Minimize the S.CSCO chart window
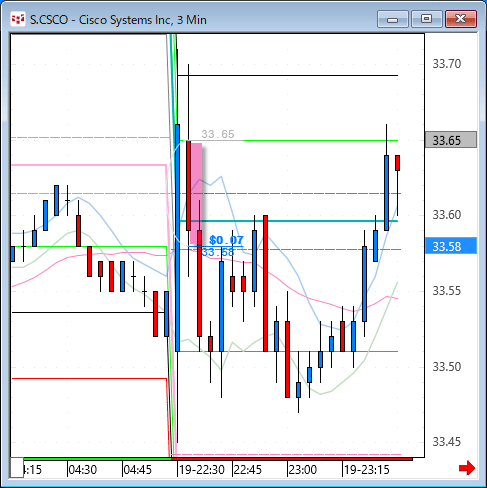This screenshot has height=488, width=487. [x=393, y=19]
